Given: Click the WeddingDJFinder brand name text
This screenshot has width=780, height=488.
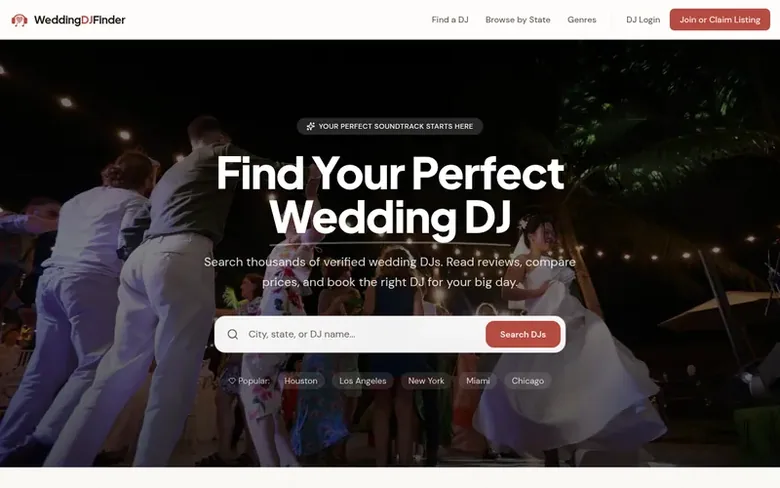Looking at the screenshot, I should coord(80,20).
